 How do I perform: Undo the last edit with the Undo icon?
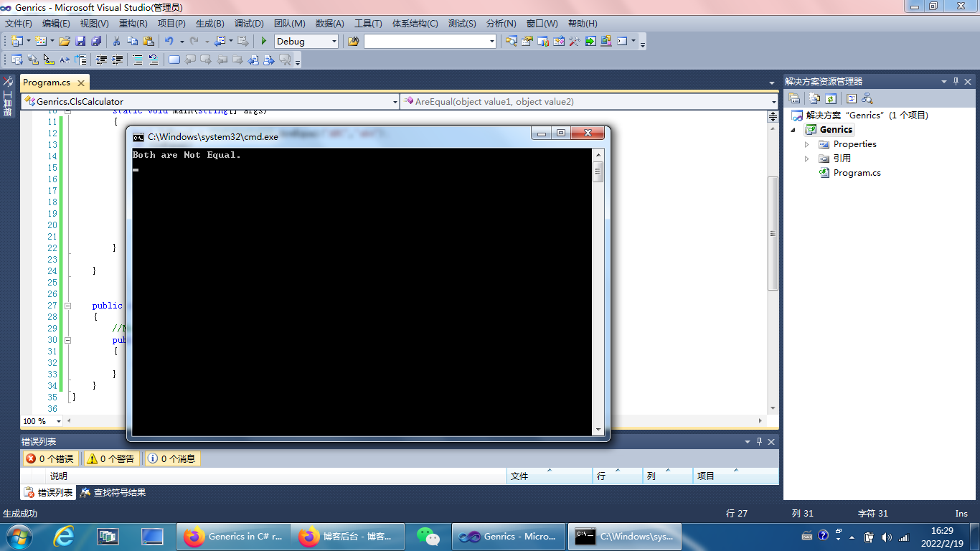point(169,41)
